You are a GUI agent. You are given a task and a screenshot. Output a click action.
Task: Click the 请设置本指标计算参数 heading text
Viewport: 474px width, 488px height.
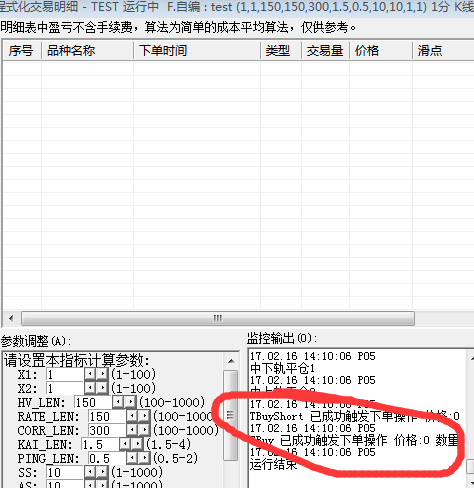tap(77, 361)
